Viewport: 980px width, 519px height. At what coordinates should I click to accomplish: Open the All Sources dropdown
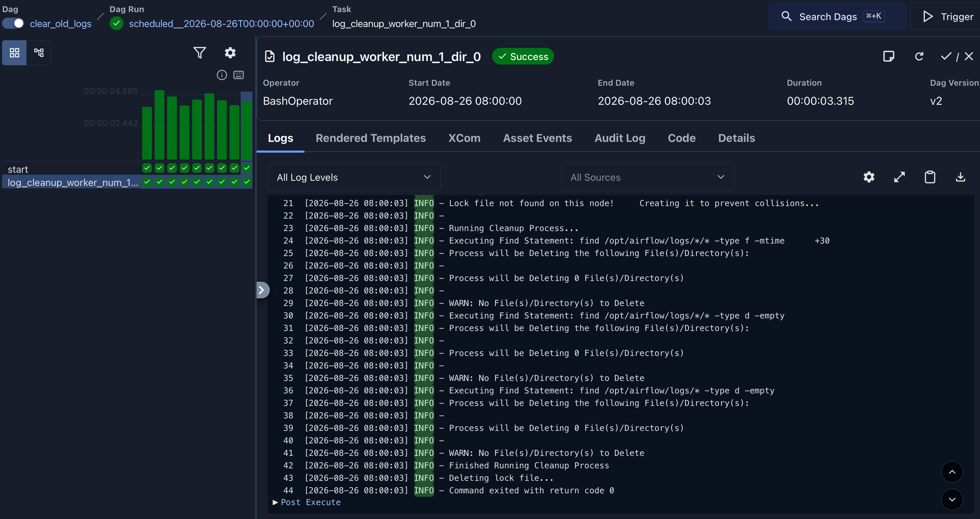coord(647,177)
